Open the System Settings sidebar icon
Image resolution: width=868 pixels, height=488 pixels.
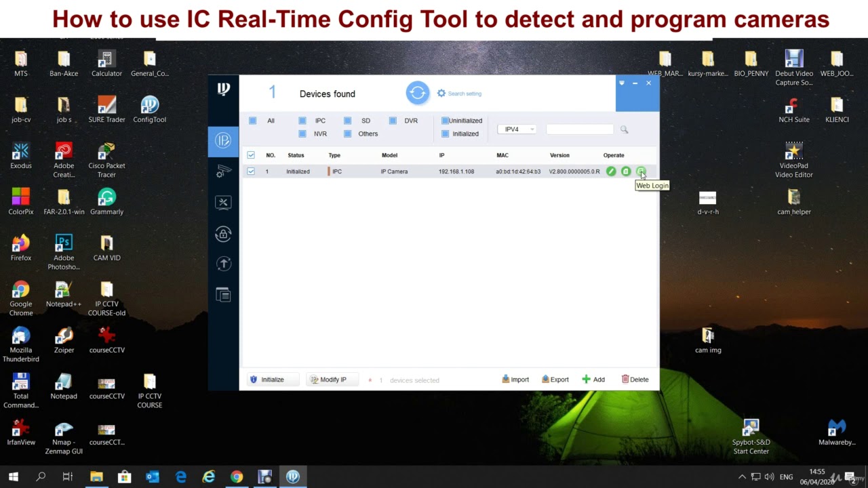[x=223, y=202]
